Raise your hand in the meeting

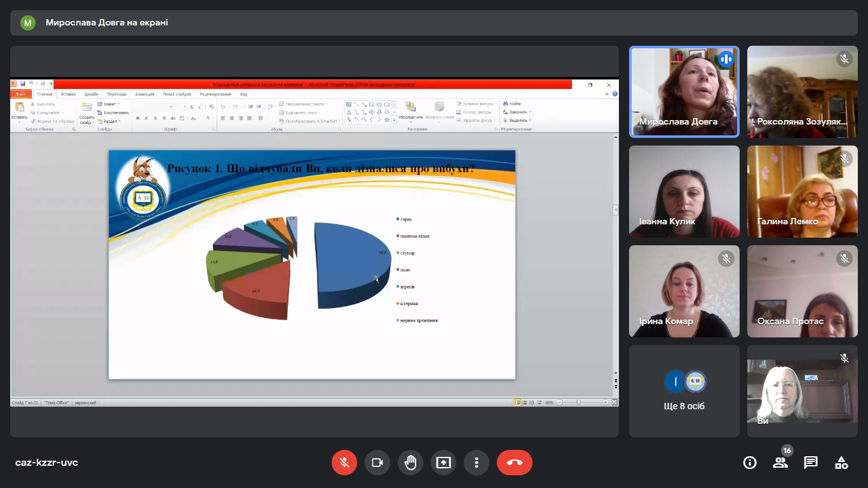click(x=410, y=463)
